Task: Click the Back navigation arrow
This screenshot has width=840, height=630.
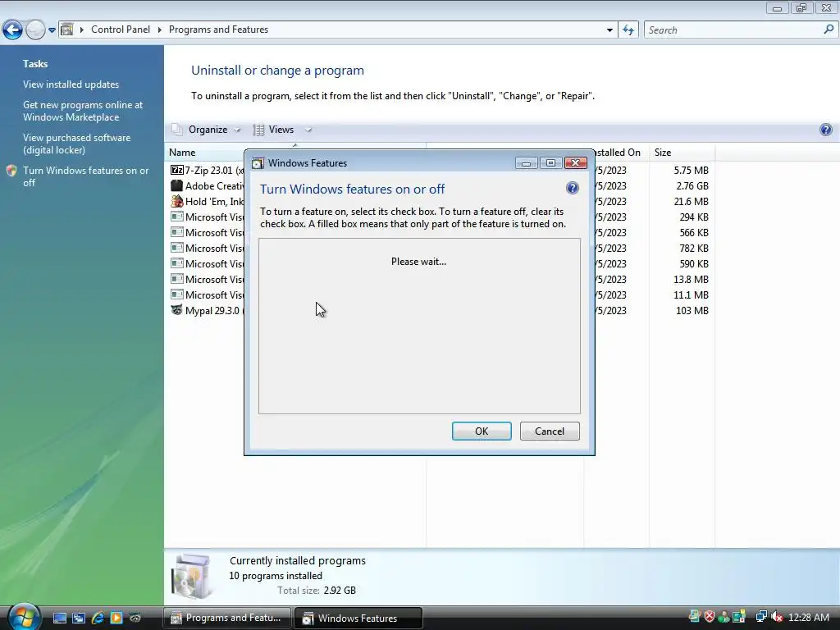Action: coord(13,30)
